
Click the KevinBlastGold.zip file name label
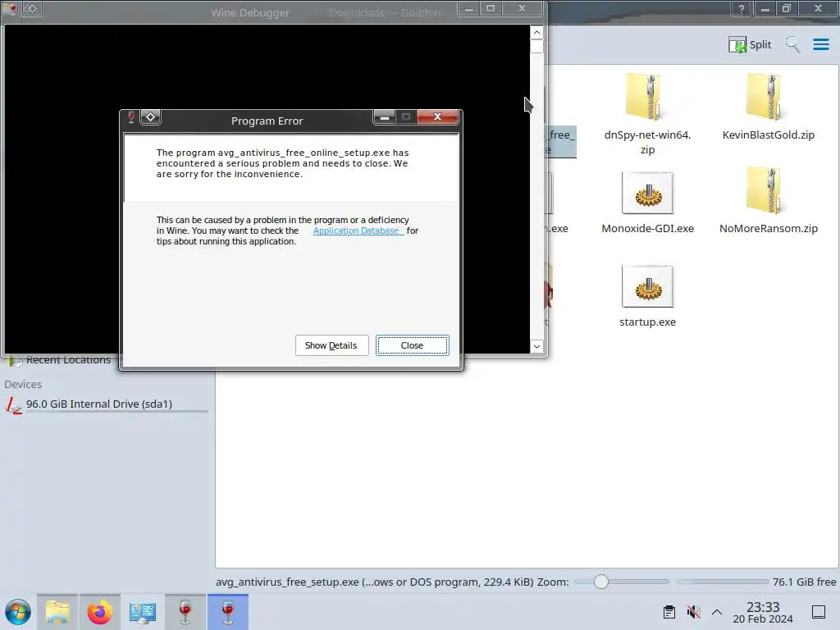pos(768,135)
